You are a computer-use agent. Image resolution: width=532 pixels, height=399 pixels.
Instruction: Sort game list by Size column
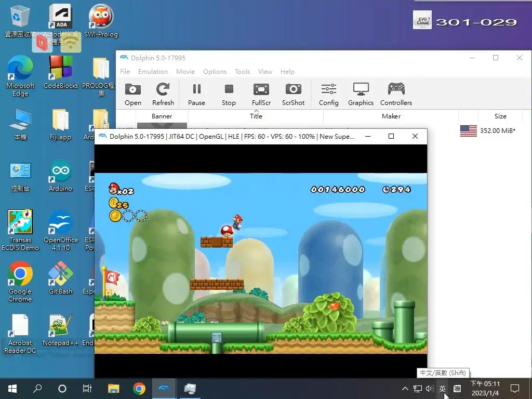[500, 116]
